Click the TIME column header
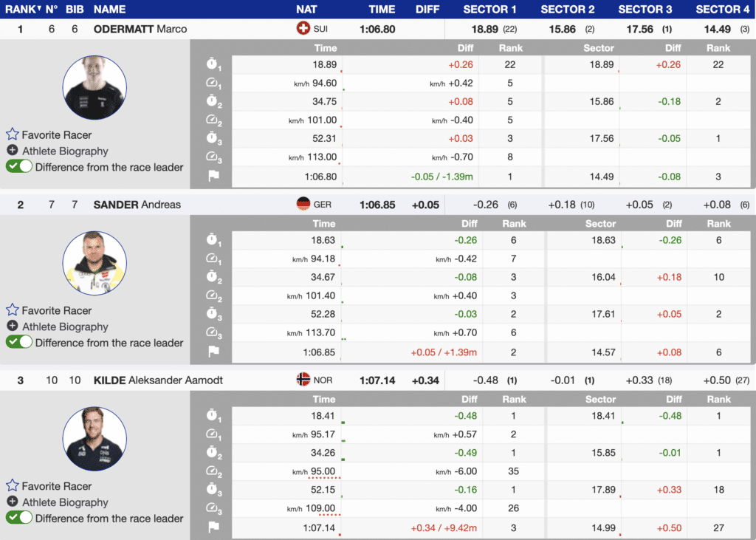Screen dimensions: 756x540 coord(382,10)
